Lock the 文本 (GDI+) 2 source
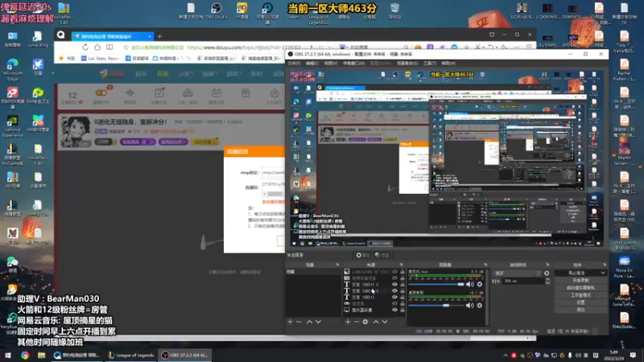644x362 pixels. click(402, 284)
